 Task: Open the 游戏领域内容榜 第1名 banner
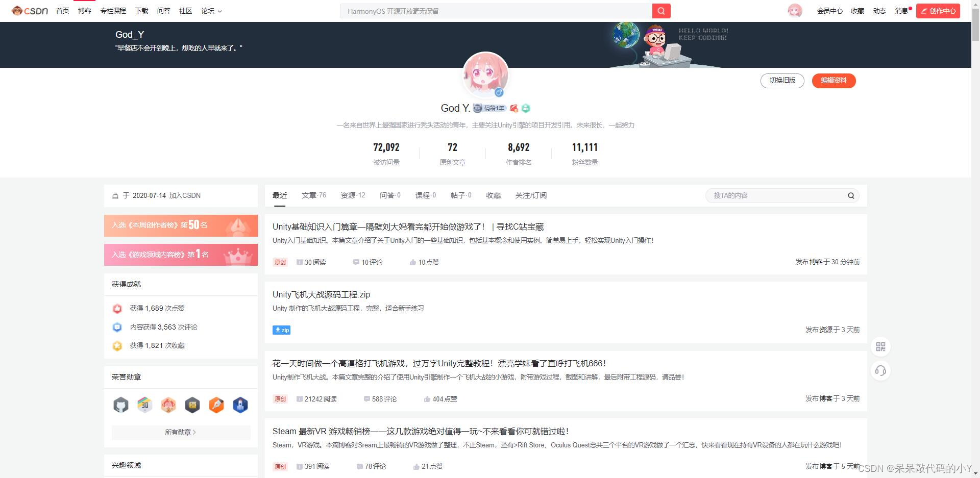tap(181, 255)
